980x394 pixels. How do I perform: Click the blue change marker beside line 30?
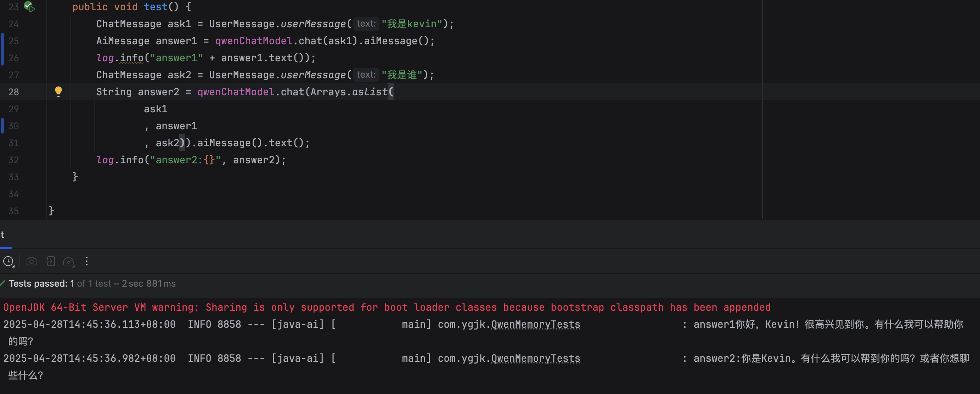(x=3, y=126)
